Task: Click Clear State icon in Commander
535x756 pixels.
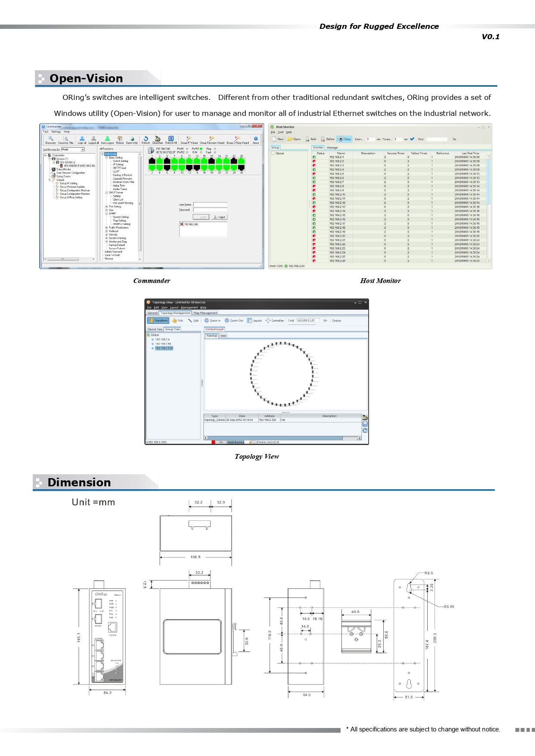Action: point(157,140)
